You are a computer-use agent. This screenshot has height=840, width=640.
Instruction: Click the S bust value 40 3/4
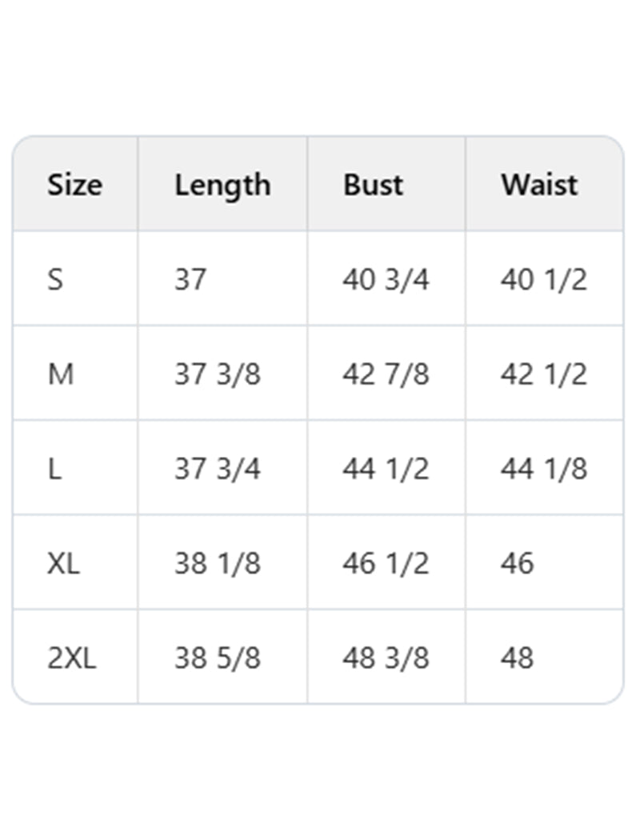click(x=386, y=280)
